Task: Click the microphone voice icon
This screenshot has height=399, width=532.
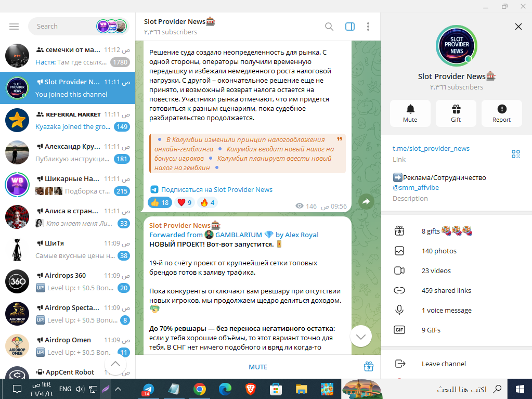Action: click(399, 310)
